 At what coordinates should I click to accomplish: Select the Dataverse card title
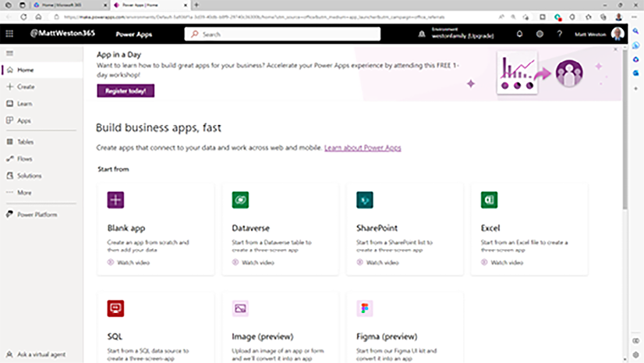[250, 228]
